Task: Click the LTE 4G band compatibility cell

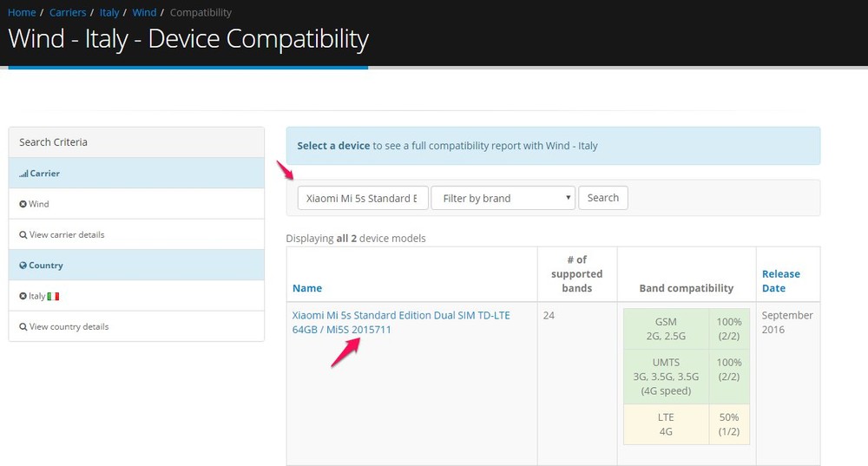Action: point(666,423)
